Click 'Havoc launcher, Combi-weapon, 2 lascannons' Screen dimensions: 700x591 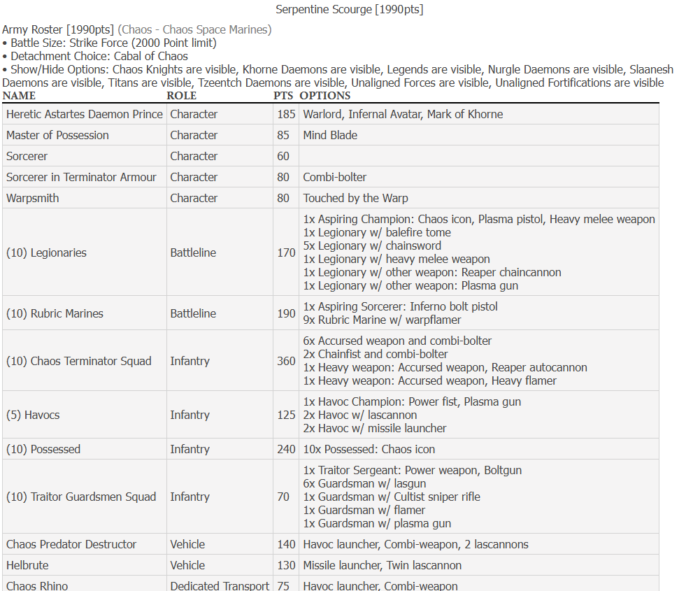coord(415,545)
